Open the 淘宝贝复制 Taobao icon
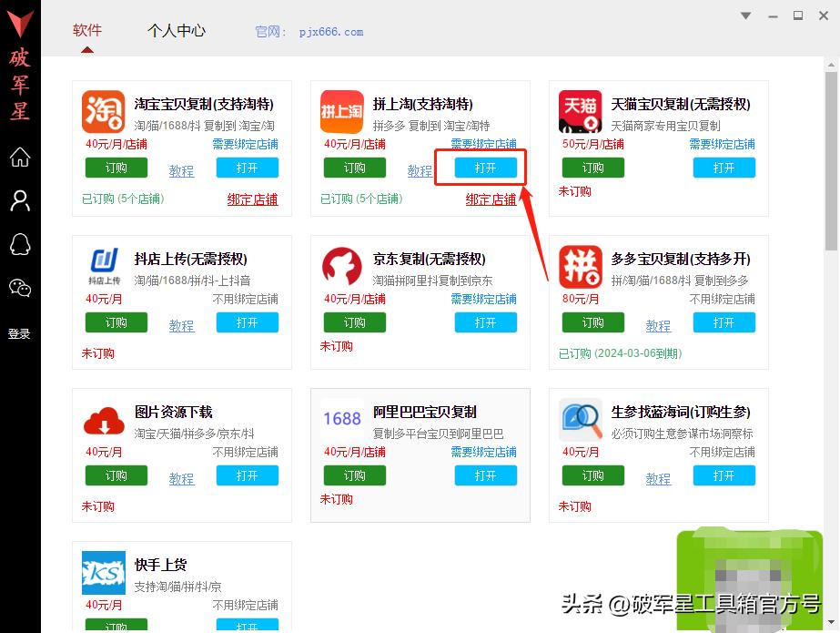Viewport: 840px width, 633px height. click(x=103, y=111)
